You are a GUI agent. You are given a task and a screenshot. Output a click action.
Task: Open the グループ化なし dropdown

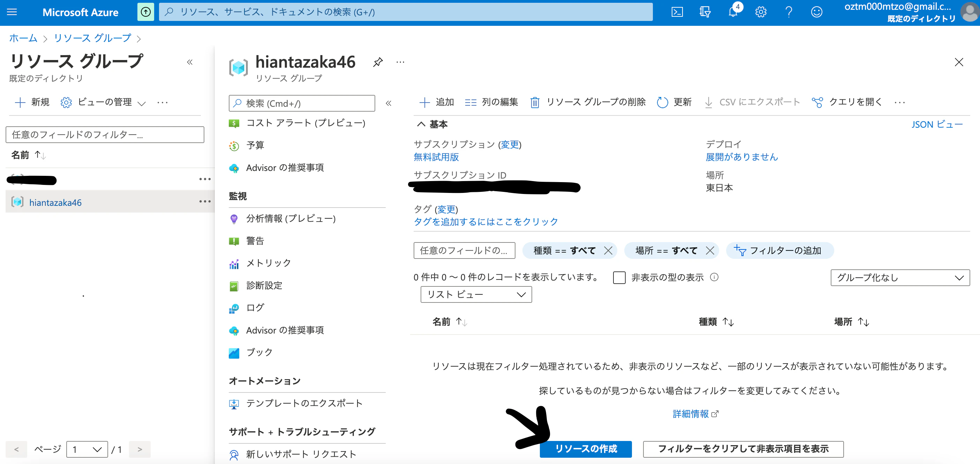point(900,277)
